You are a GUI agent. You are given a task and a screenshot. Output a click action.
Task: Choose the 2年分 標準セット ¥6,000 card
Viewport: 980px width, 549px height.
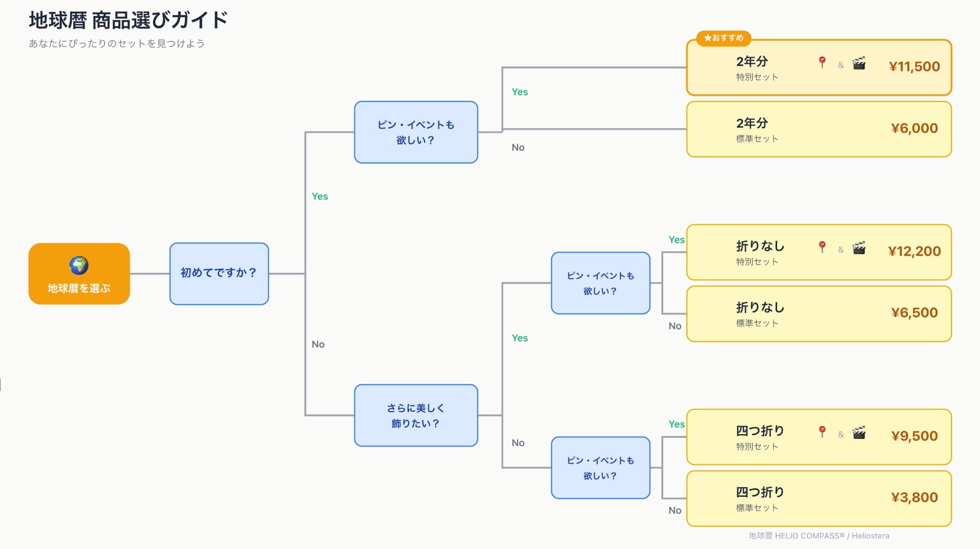819,129
